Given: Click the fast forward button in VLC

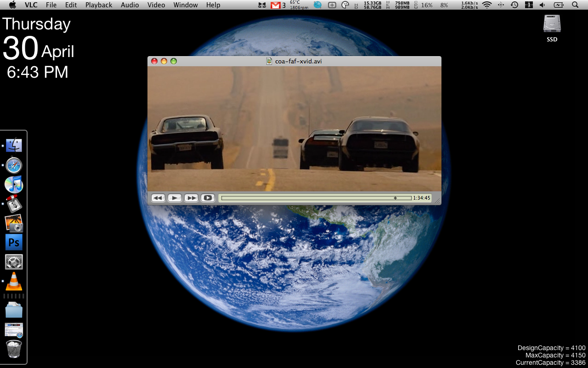Looking at the screenshot, I should [x=191, y=198].
